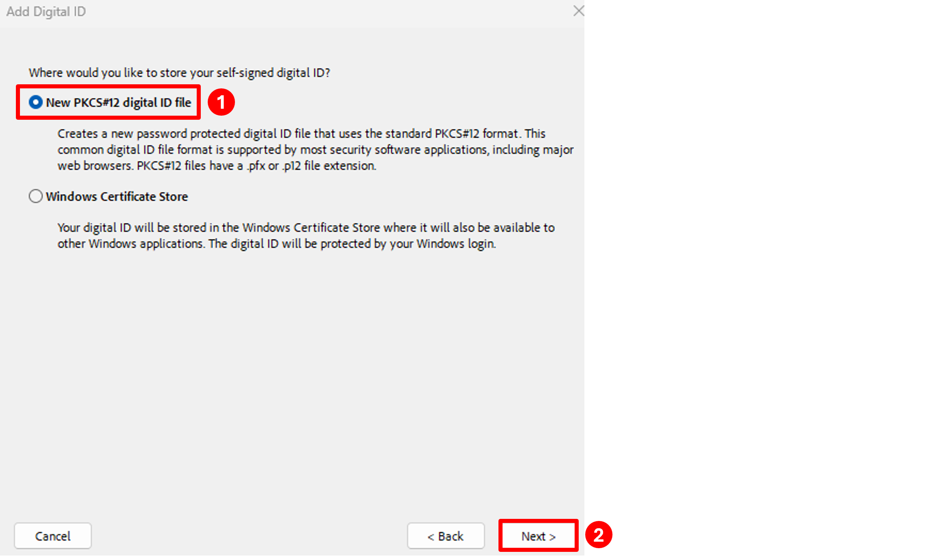The image size is (933, 560).
Task: Go back with the < Back button
Action: tap(446, 536)
